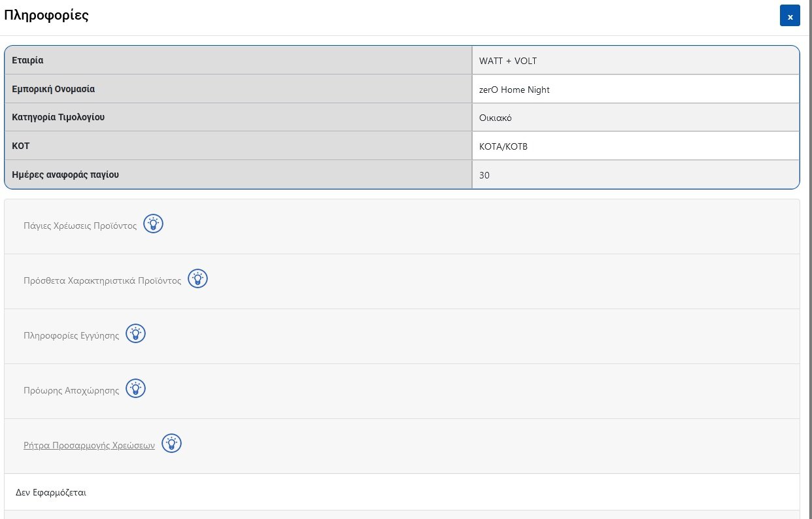Screen dimensions: 812x519
Task: Click the Δεν Εφαρμόζεται text
Action: tap(51, 492)
